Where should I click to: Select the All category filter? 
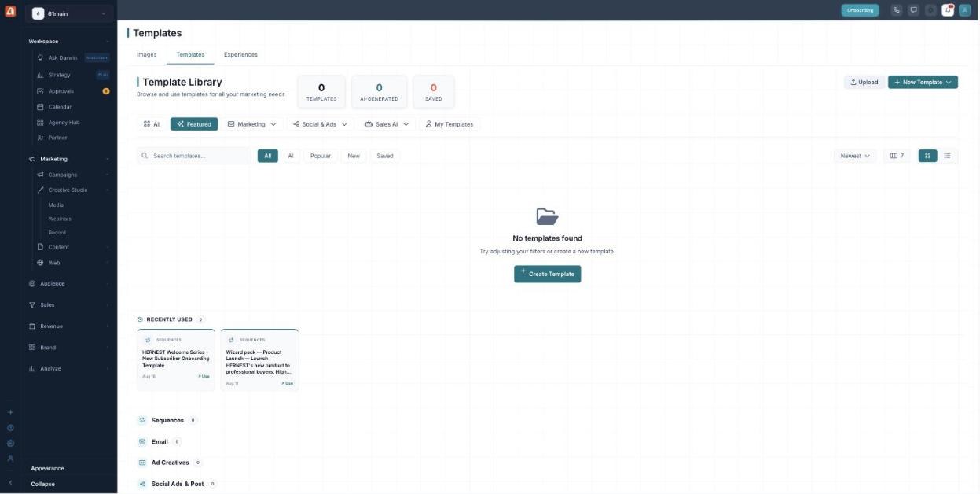click(x=152, y=124)
